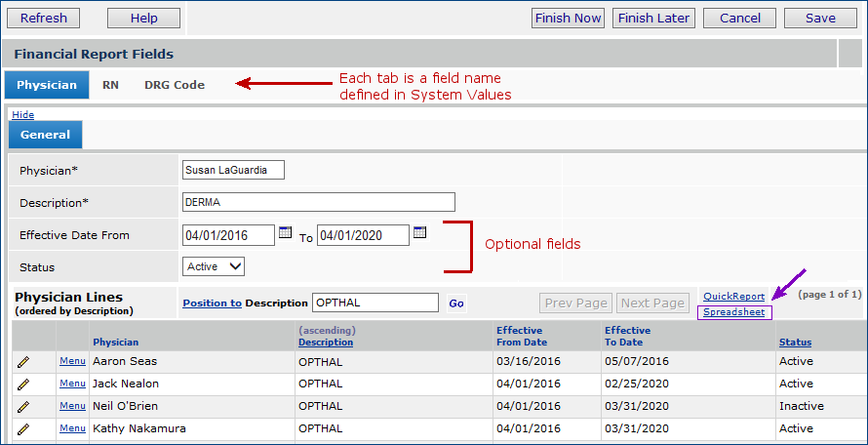Click the edit pencil for Aaron Seas
Image resolution: width=868 pixels, height=445 pixels.
(23, 361)
